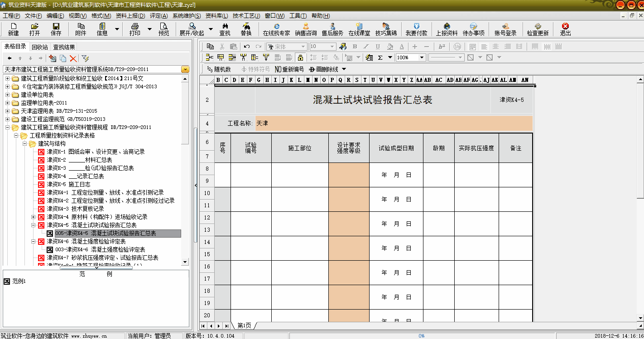Open the 评定(A) menu
Image resolution: width=644 pixels, height=339 pixels.
coord(159,16)
